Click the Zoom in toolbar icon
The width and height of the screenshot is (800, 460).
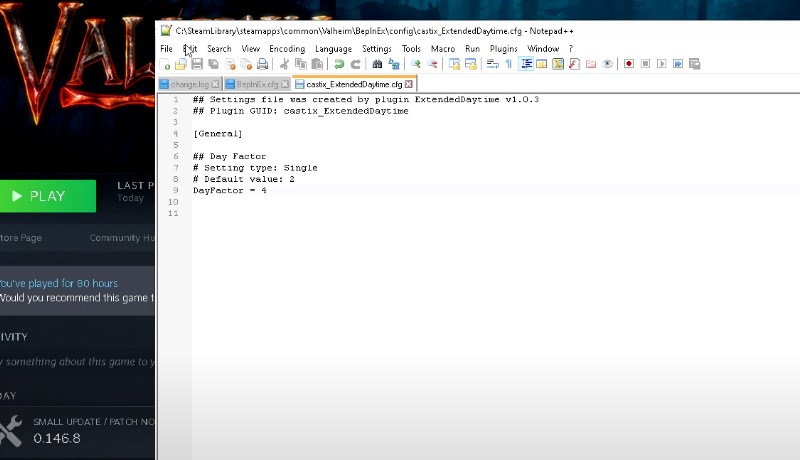pos(417,64)
